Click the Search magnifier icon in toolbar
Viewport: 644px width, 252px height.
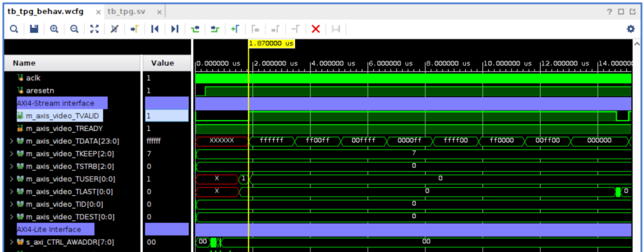(14, 29)
